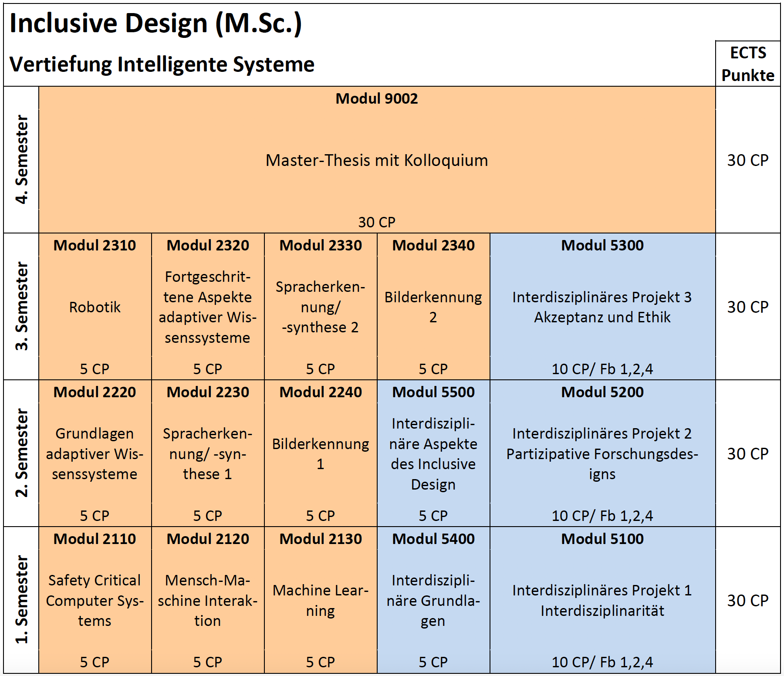This screenshot has width=784, height=676.
Task: Select Modul 5400 Interdisziplinäre Grundlagen
Action: click(x=433, y=600)
